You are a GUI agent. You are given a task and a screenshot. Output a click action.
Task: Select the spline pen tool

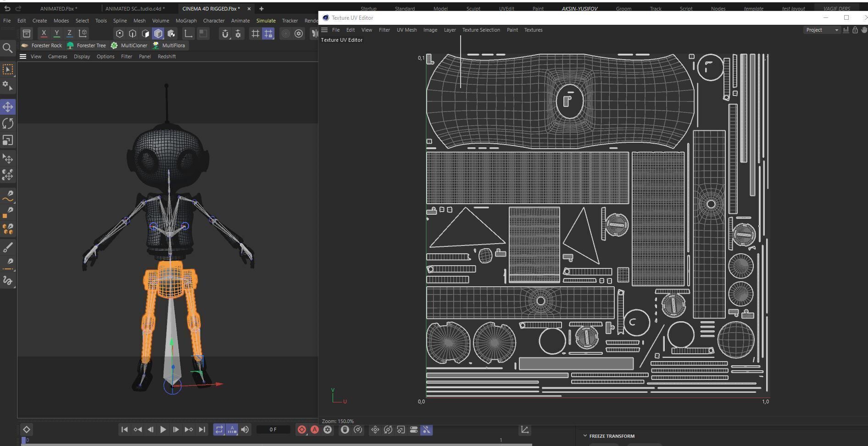[x=8, y=197]
